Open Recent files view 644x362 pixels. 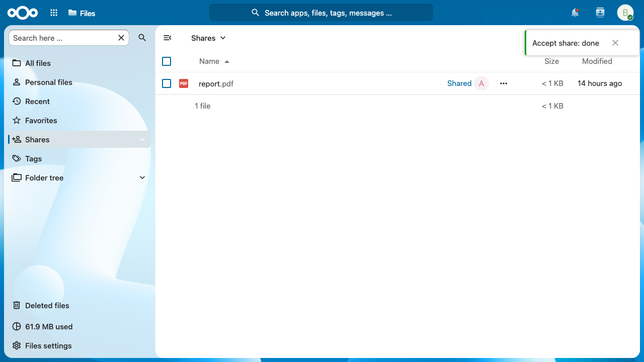(79, 101)
